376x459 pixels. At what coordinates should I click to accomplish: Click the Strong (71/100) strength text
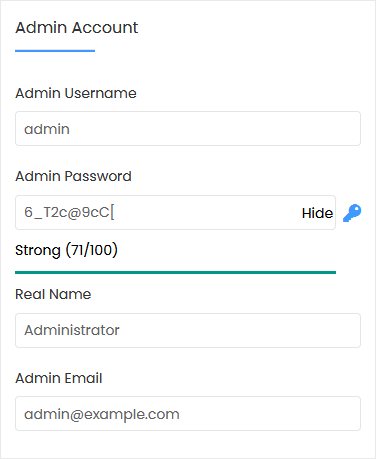(x=66, y=250)
